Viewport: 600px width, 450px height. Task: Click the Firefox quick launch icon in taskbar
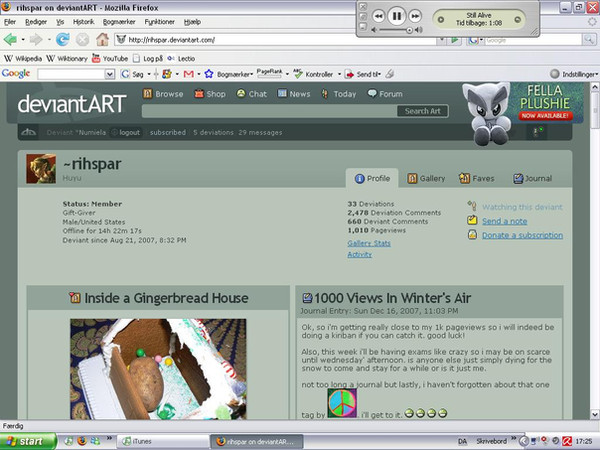pos(82,441)
